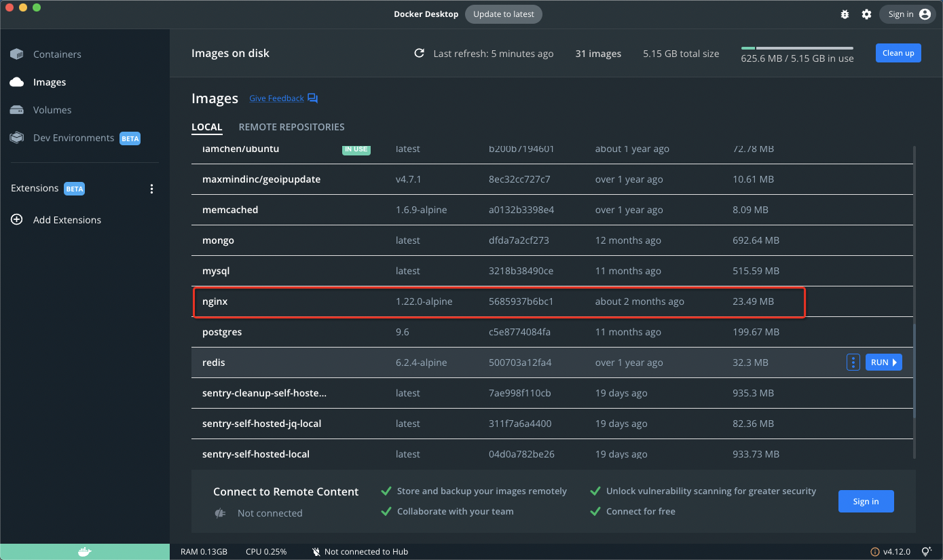943x560 pixels.
Task: Click the Dev Environments box icon
Action: (17, 138)
